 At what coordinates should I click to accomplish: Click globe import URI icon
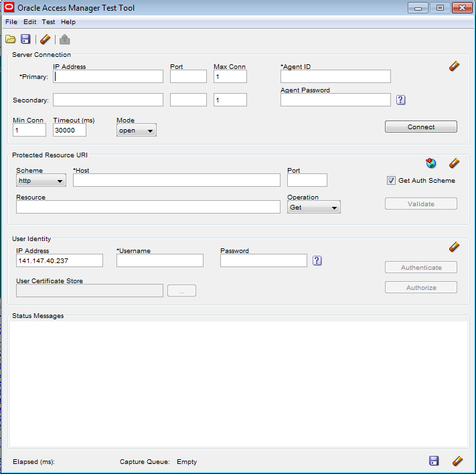(x=430, y=163)
